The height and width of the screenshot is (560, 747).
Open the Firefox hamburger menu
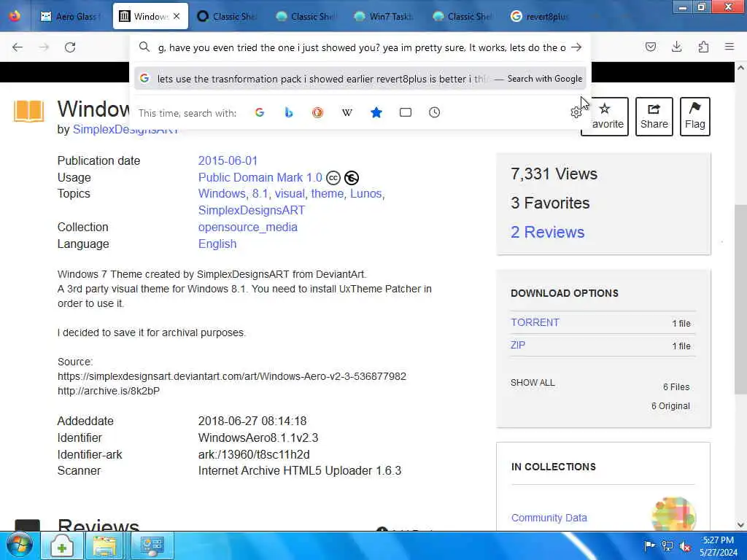pos(729,47)
